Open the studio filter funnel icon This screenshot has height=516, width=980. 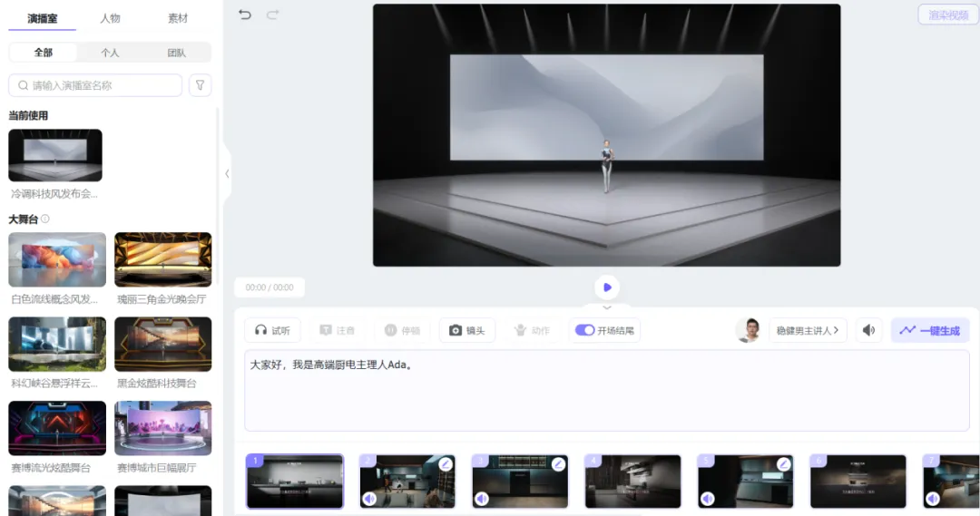coord(200,85)
